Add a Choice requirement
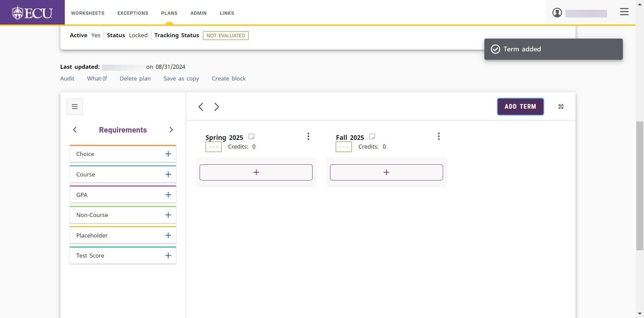 pyautogui.click(x=168, y=154)
